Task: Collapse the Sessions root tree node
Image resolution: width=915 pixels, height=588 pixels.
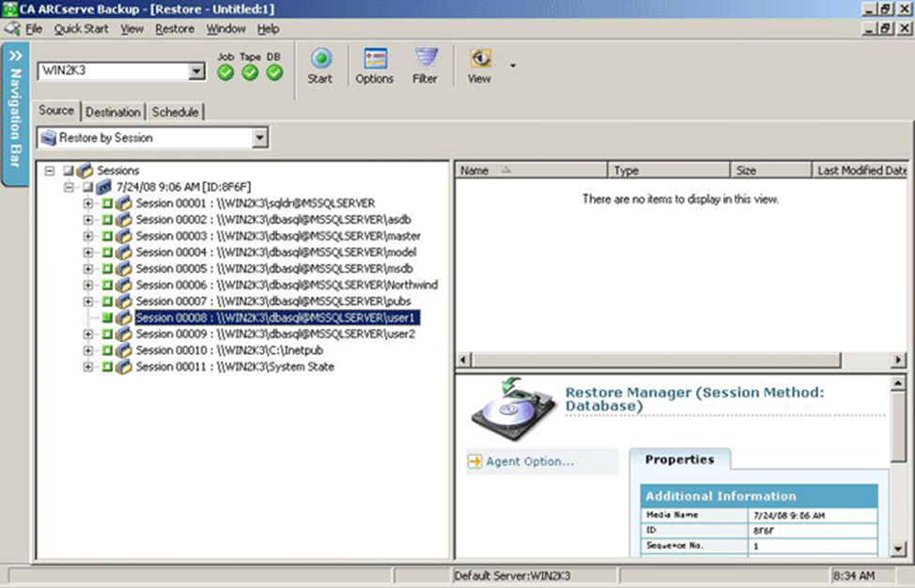Action: coord(50,171)
